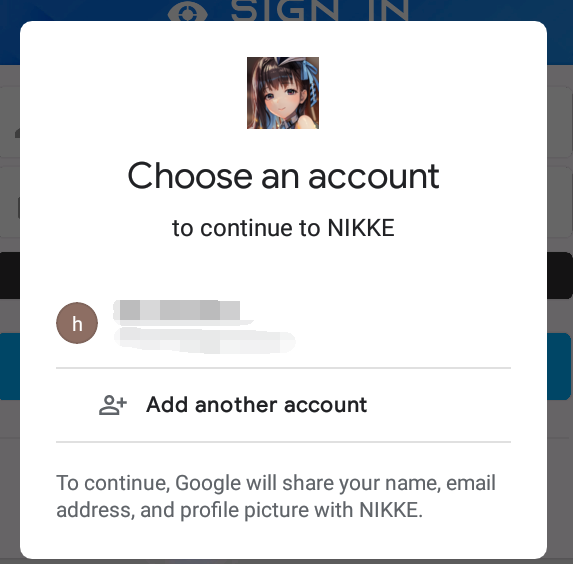The width and height of the screenshot is (573, 564).
Task: Click the person-plus add account icon
Action: (x=113, y=405)
